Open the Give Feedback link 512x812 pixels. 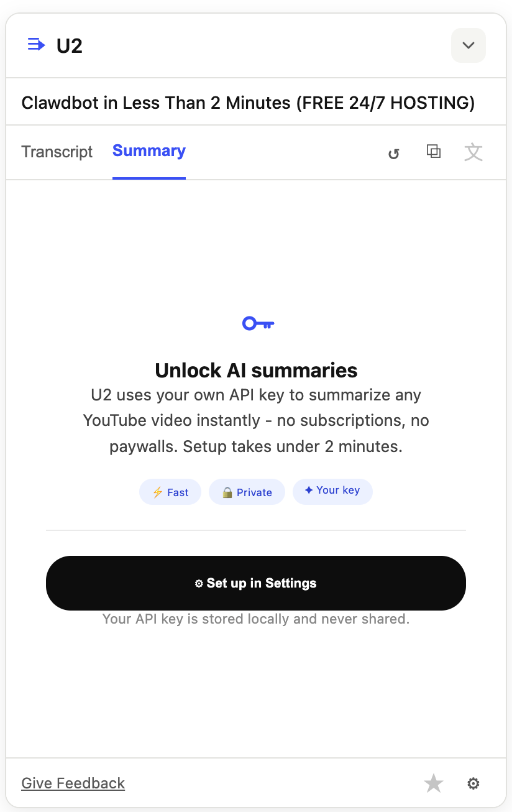tap(73, 783)
